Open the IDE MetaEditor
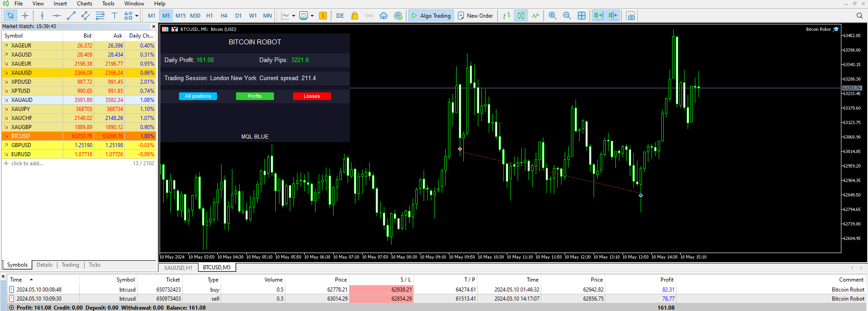The height and width of the screenshot is (311, 868). point(340,16)
